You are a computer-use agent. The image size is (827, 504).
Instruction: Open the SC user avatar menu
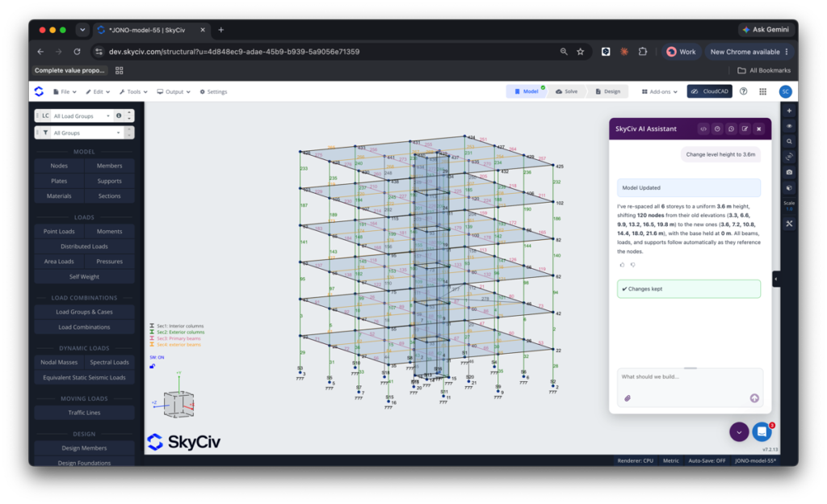pos(785,91)
